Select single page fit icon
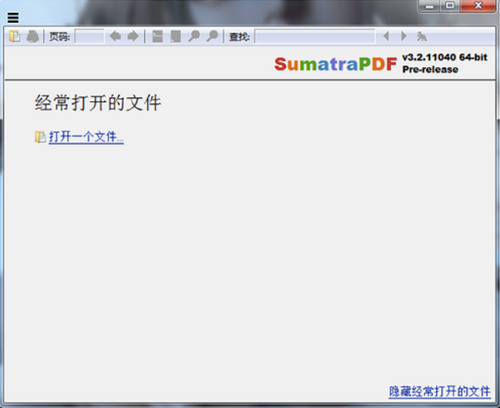The image size is (500, 408). (x=175, y=36)
